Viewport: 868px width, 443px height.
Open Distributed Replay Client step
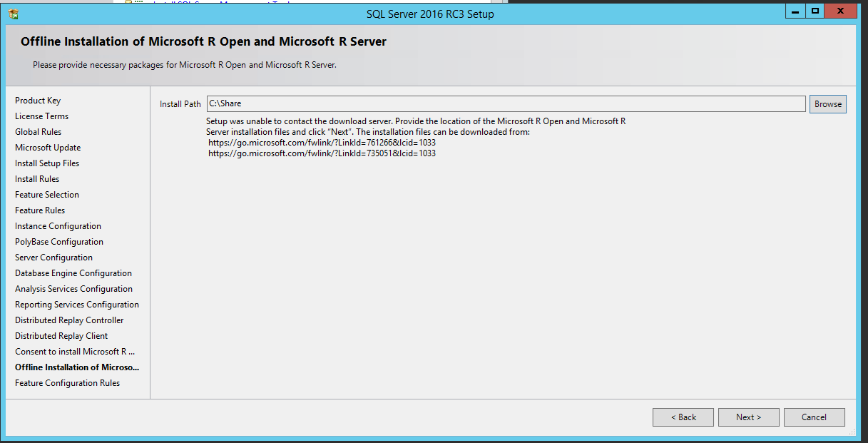point(61,336)
